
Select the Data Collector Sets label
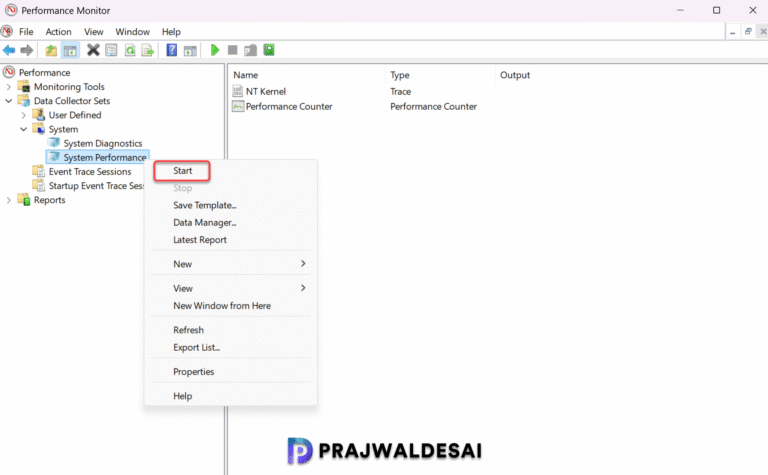pyautogui.click(x=72, y=101)
